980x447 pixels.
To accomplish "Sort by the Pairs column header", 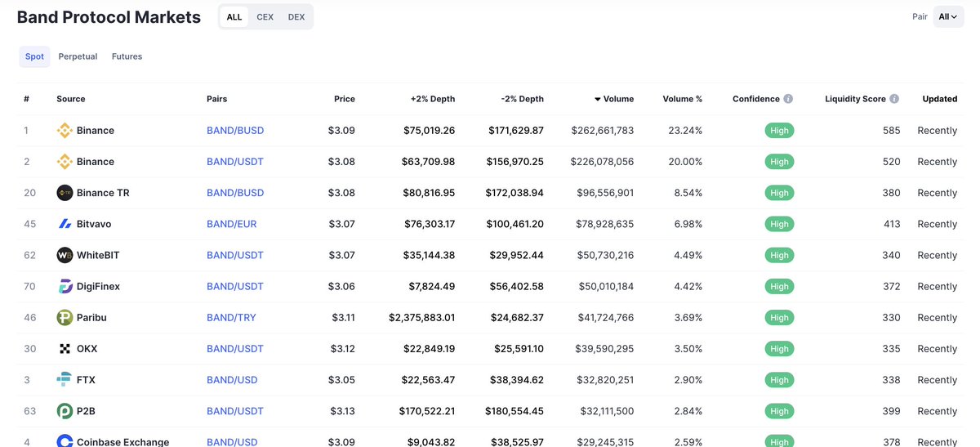I will coord(217,99).
